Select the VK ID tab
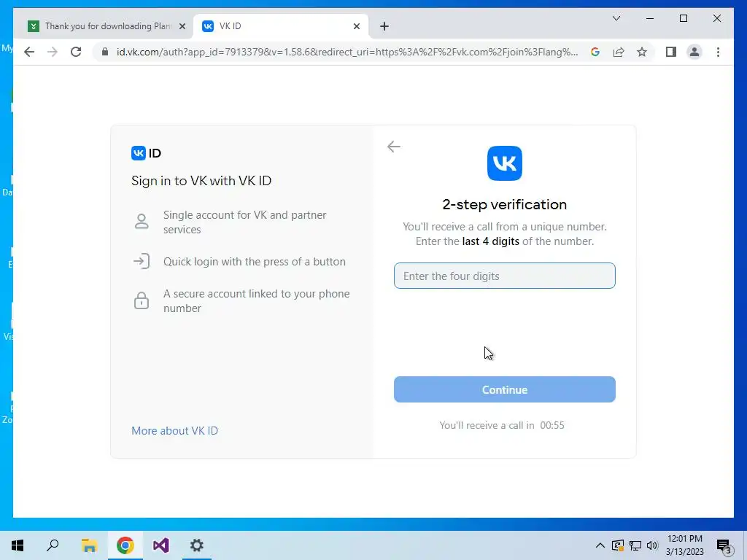The height and width of the screenshot is (560, 747). tap(281, 26)
